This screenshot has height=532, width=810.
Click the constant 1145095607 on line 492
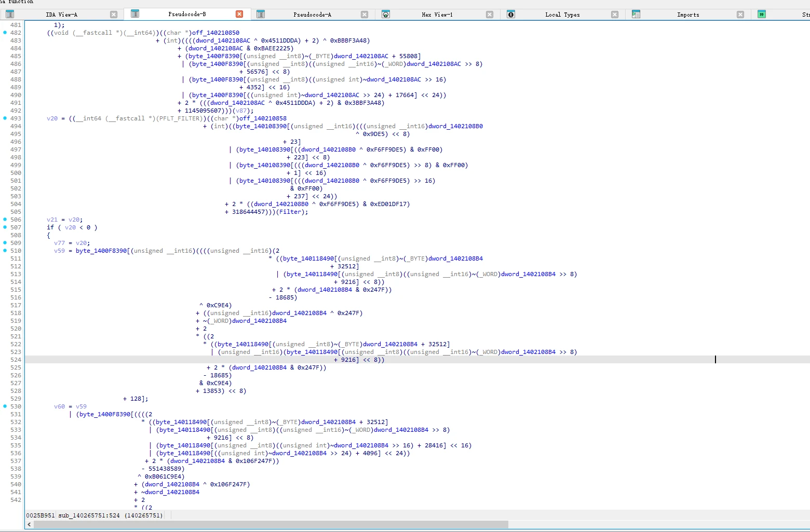tap(203, 111)
